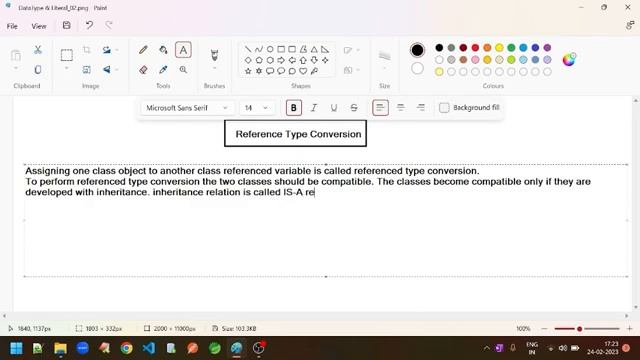Select the Brushes tool icon
This screenshot has height=360, width=640.
coord(214,55)
